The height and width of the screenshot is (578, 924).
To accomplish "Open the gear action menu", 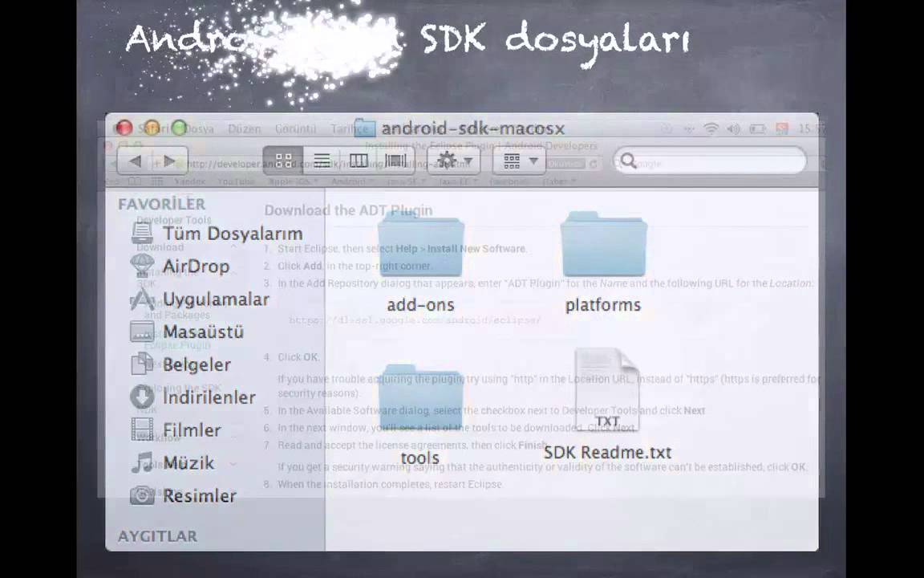I will pos(454,161).
